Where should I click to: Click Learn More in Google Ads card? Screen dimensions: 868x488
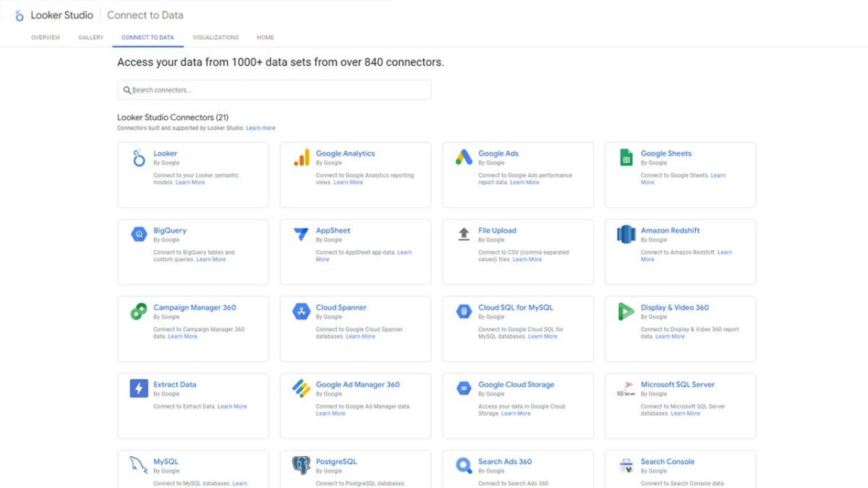point(524,182)
